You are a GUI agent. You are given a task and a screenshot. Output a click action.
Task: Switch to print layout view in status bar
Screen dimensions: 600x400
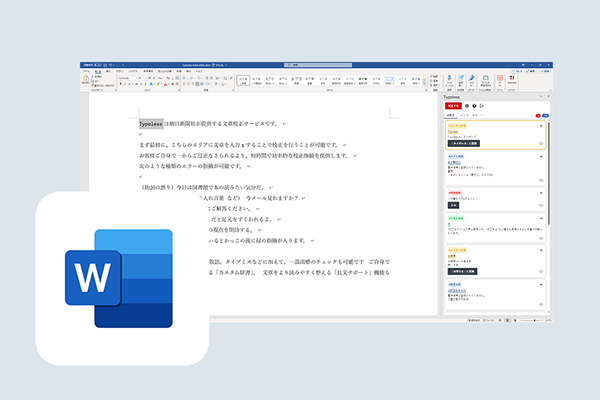pyautogui.click(x=507, y=320)
